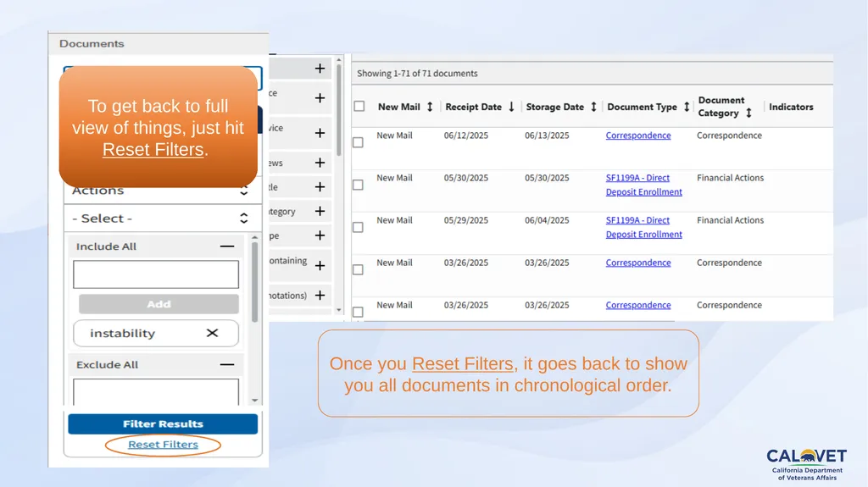Click the CalVet logo

point(807,464)
